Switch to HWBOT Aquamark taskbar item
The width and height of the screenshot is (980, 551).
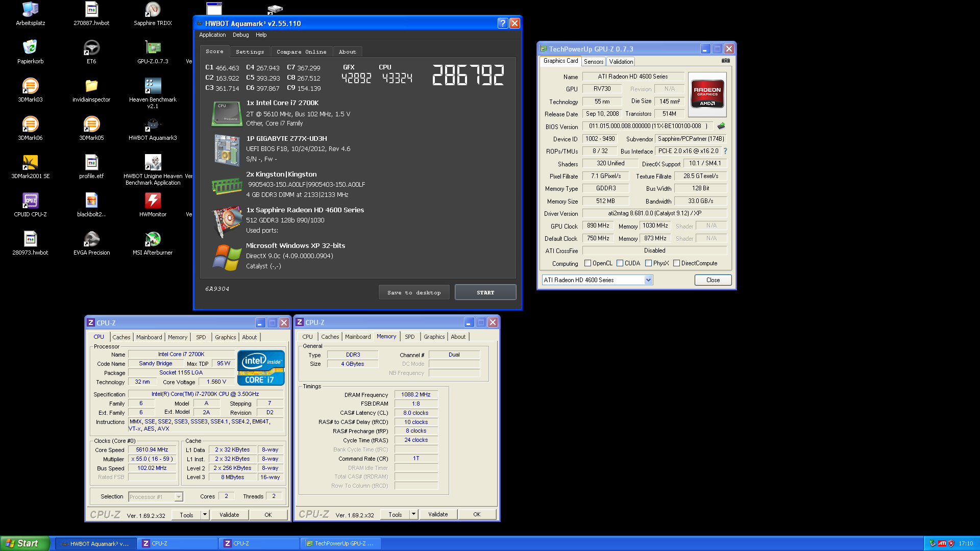95,544
